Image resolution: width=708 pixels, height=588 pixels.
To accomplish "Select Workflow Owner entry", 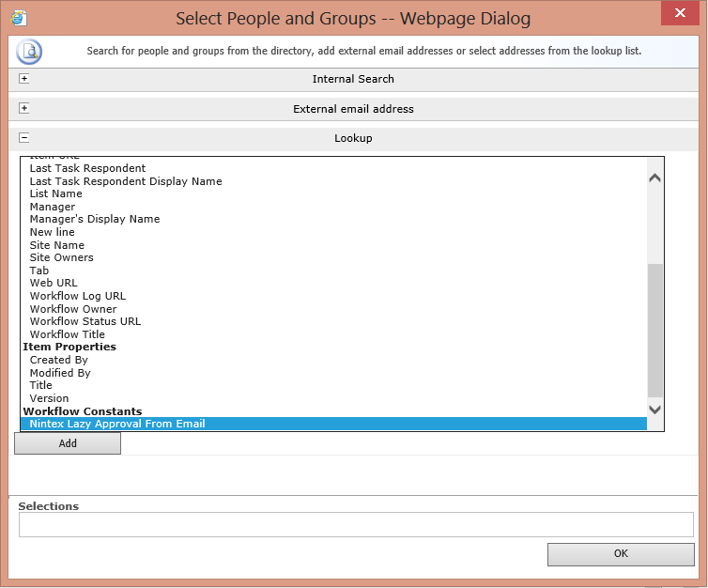I will [73, 309].
